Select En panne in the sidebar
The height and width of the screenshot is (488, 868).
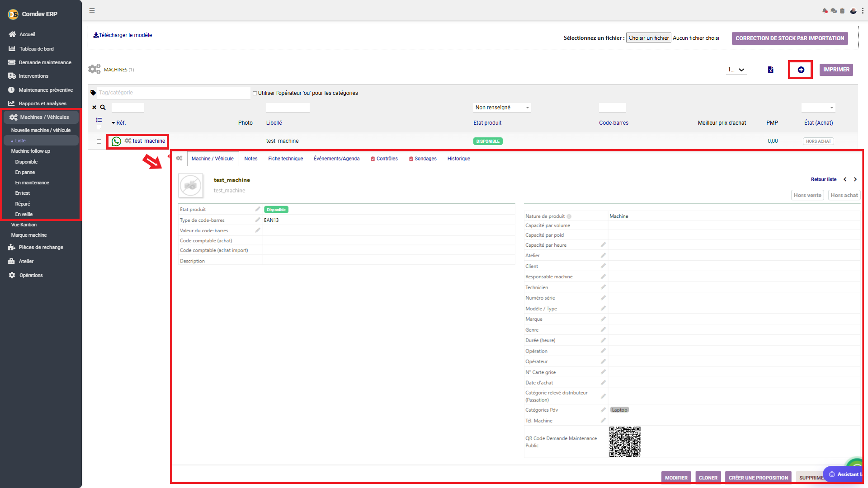tap(25, 172)
